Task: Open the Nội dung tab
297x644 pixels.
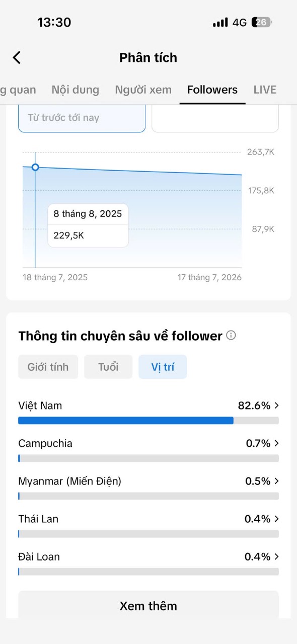Action: (76, 90)
